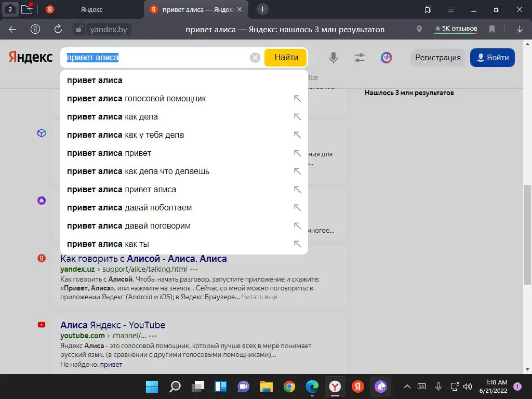Viewport: 532px width, 399px height.
Task: Fill arrow for голосовой помощник suggestion
Action: click(297, 99)
